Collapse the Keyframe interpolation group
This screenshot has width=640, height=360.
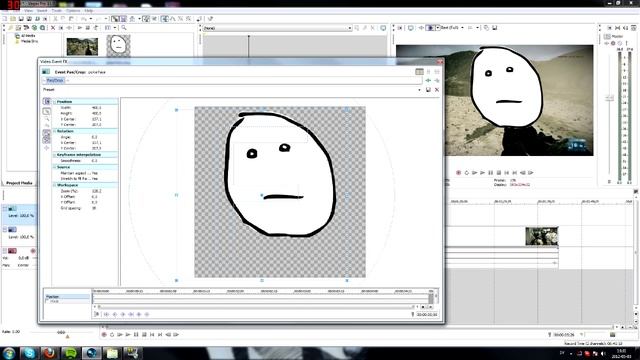coord(54,155)
